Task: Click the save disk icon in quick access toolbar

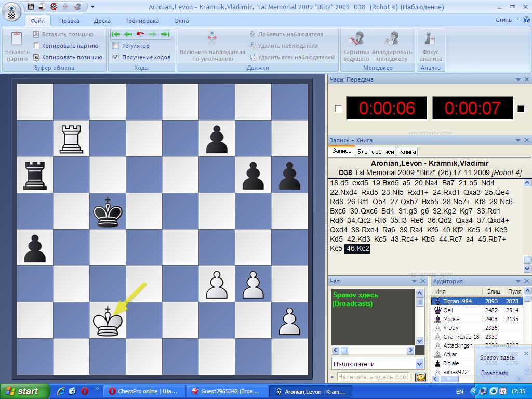Action: 31,7
